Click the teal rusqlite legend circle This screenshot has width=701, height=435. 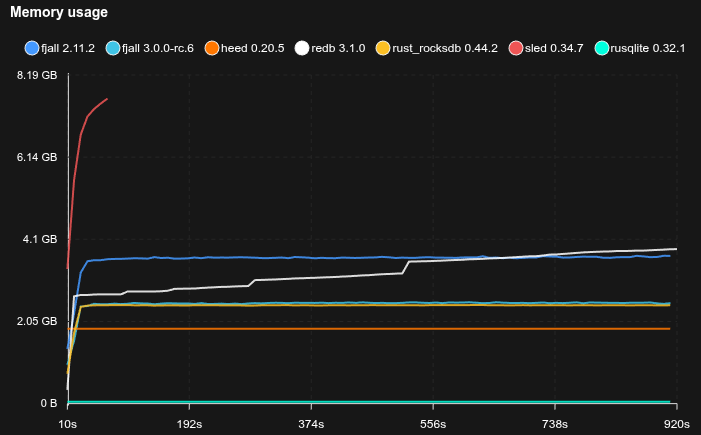coord(601,48)
